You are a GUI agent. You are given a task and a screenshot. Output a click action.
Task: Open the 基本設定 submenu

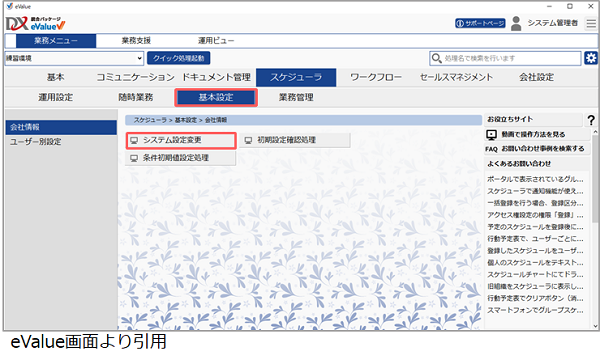click(x=216, y=98)
